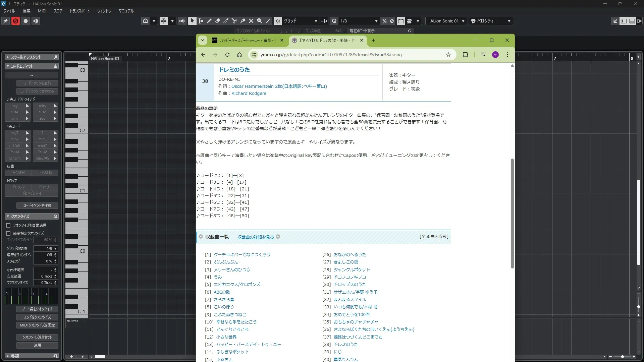Select the Draw pencil tool
644x362 pixels.
point(209,21)
